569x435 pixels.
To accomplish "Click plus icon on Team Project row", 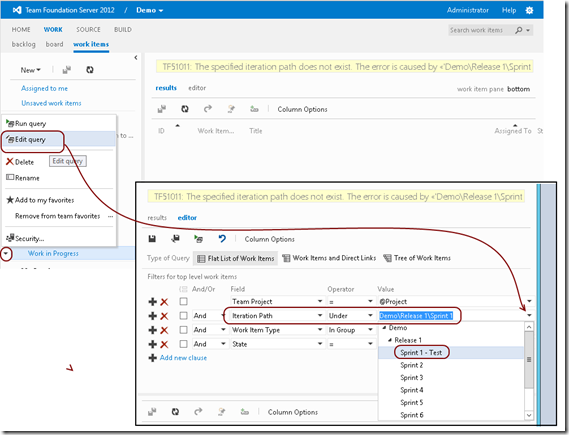I will coord(153,301).
